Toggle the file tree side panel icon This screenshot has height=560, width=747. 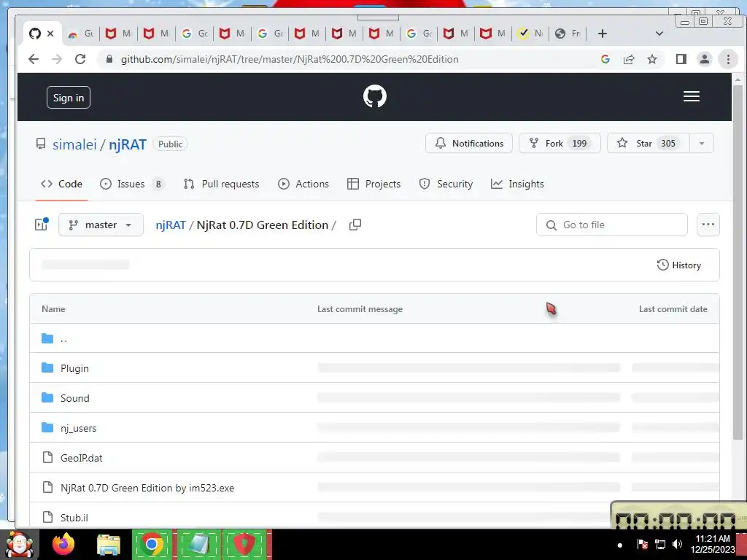click(42, 225)
